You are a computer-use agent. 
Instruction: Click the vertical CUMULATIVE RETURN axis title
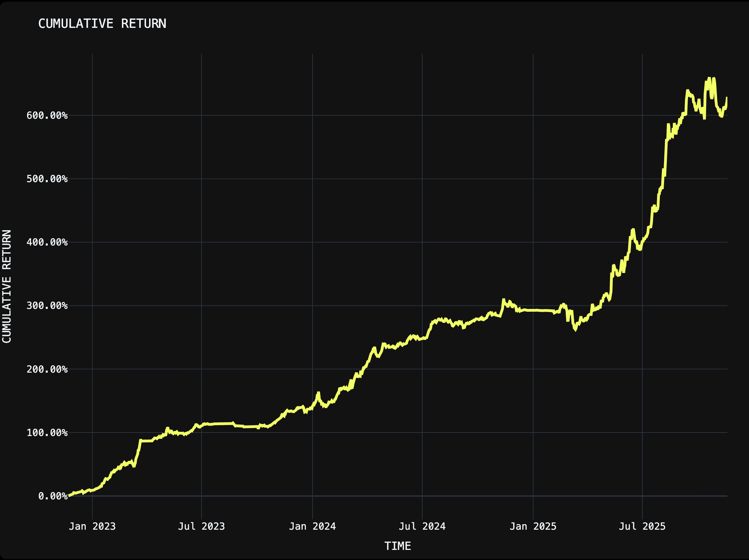(x=7, y=286)
